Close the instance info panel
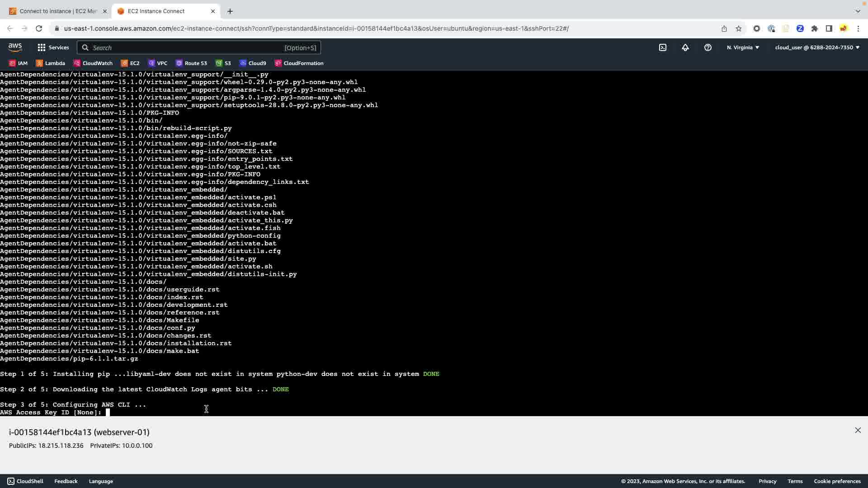The image size is (868, 488). 858,430
